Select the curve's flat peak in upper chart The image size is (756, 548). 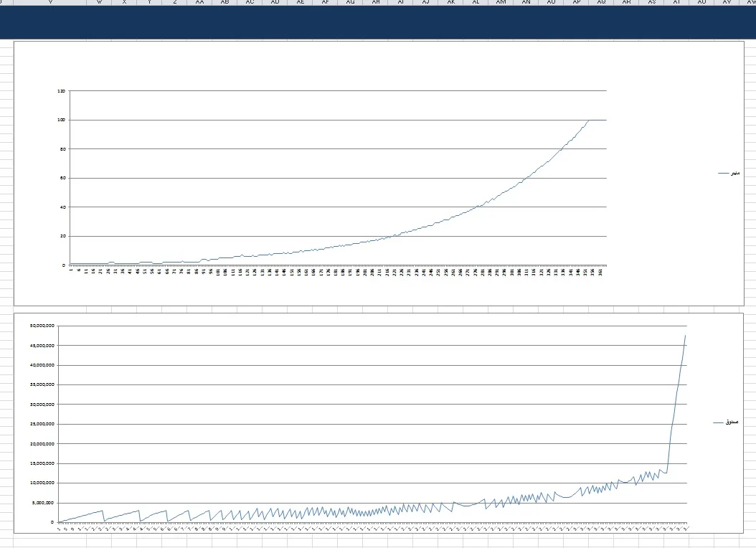[597, 120]
